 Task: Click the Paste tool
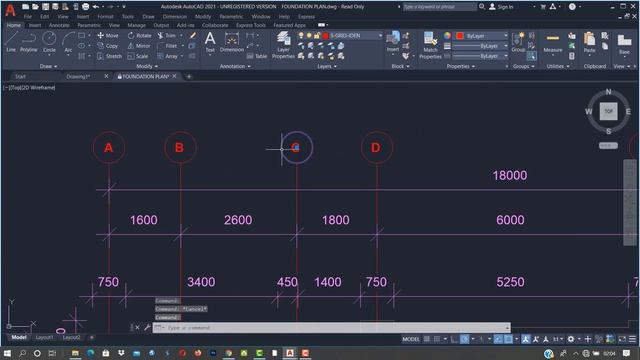(x=589, y=43)
